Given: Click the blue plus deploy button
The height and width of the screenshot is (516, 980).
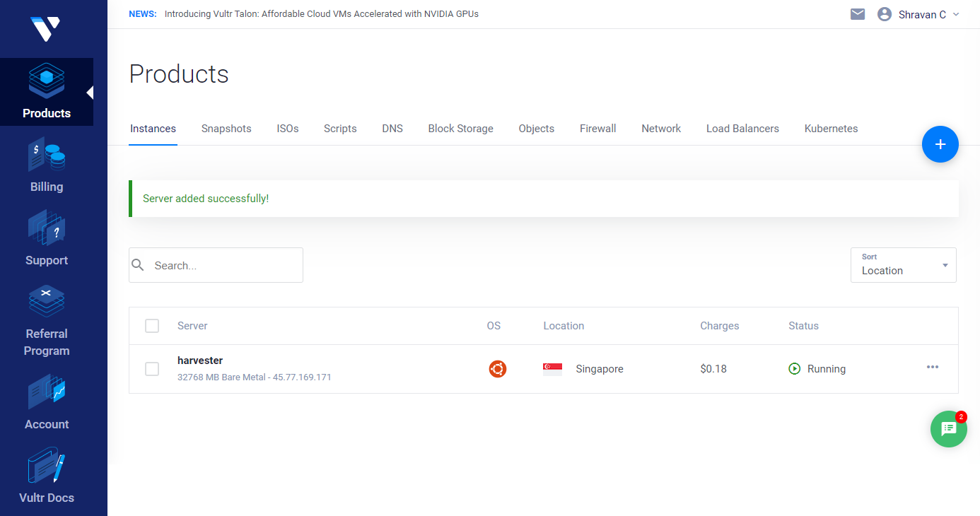Looking at the screenshot, I should [x=940, y=144].
